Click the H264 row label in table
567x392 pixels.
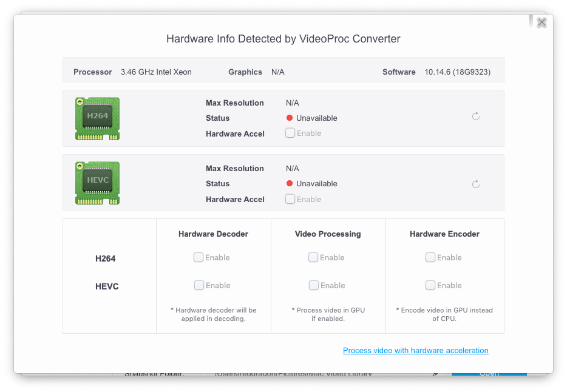coord(105,259)
